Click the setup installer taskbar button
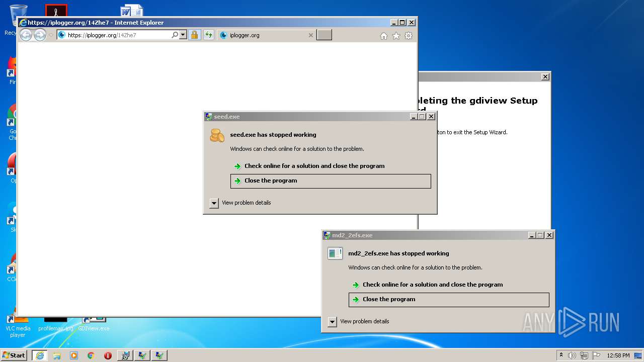 125,355
